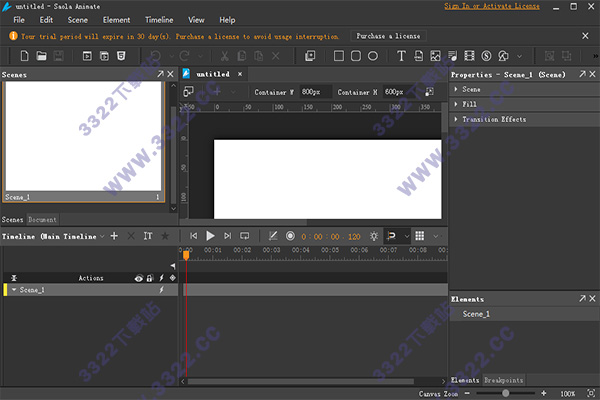Viewport: 600px width, 400px height.
Task: Toggle visibility eye in Actions row
Action: click(139, 278)
